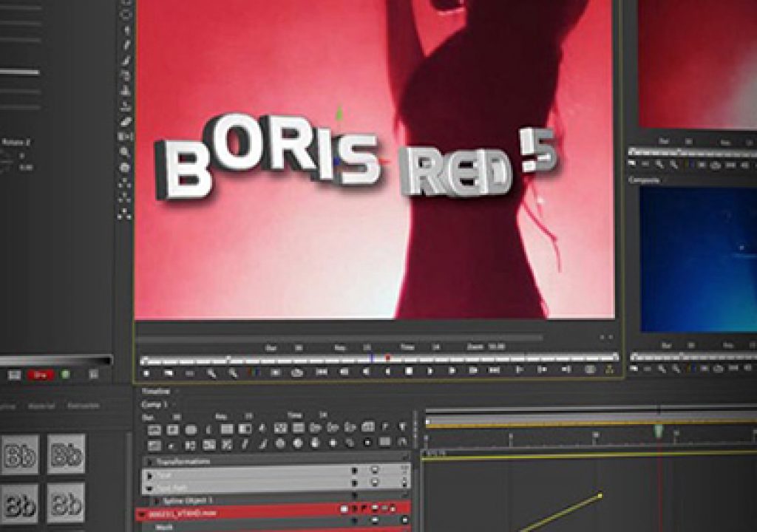Click the green circle indicator in left panel

point(66,374)
